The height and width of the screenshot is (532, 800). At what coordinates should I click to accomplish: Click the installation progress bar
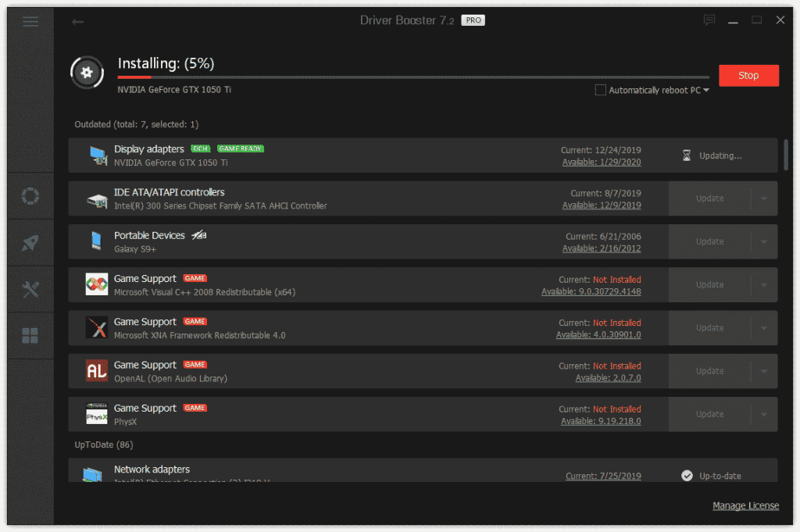[414, 77]
